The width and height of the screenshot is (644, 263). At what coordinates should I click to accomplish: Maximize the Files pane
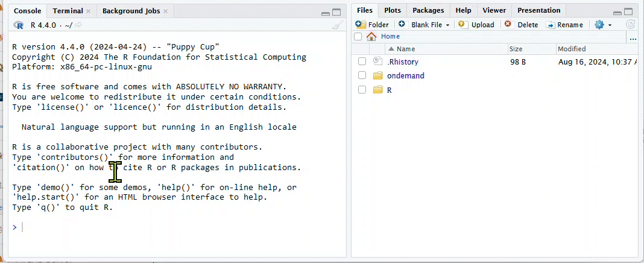(628, 12)
